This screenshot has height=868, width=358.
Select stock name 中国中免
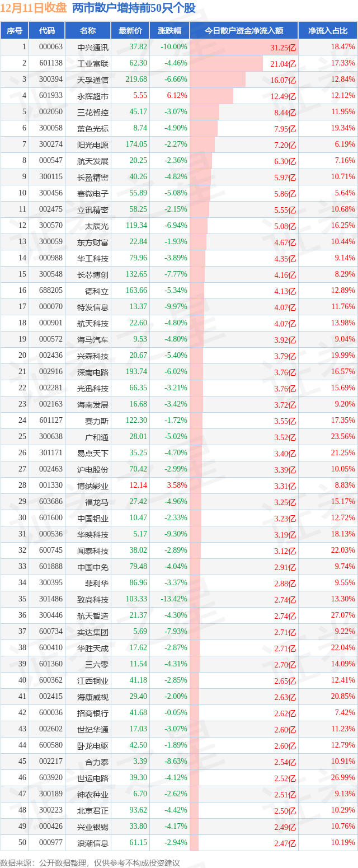pos(93,567)
